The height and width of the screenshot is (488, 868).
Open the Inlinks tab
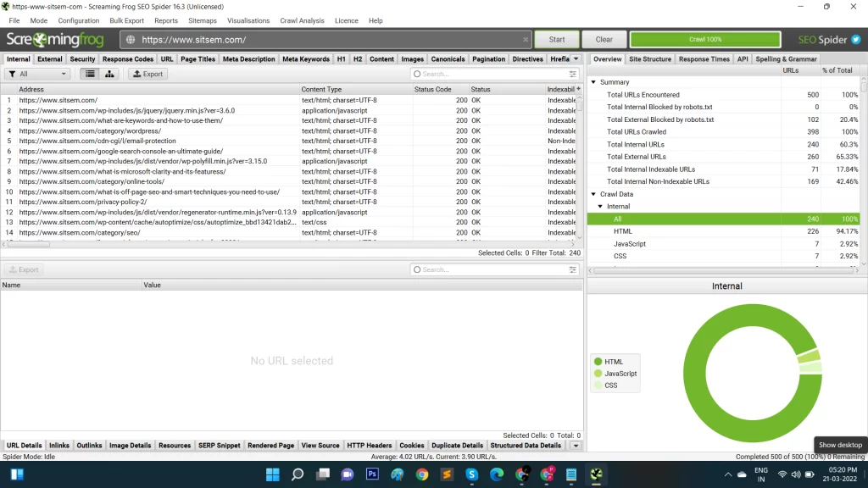(59, 446)
